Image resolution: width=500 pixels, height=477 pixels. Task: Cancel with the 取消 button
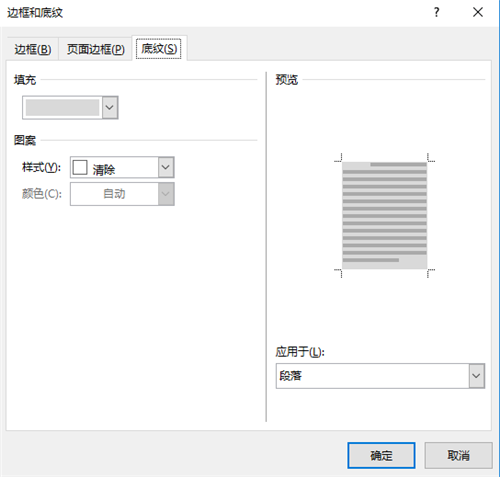pyautogui.click(x=458, y=455)
